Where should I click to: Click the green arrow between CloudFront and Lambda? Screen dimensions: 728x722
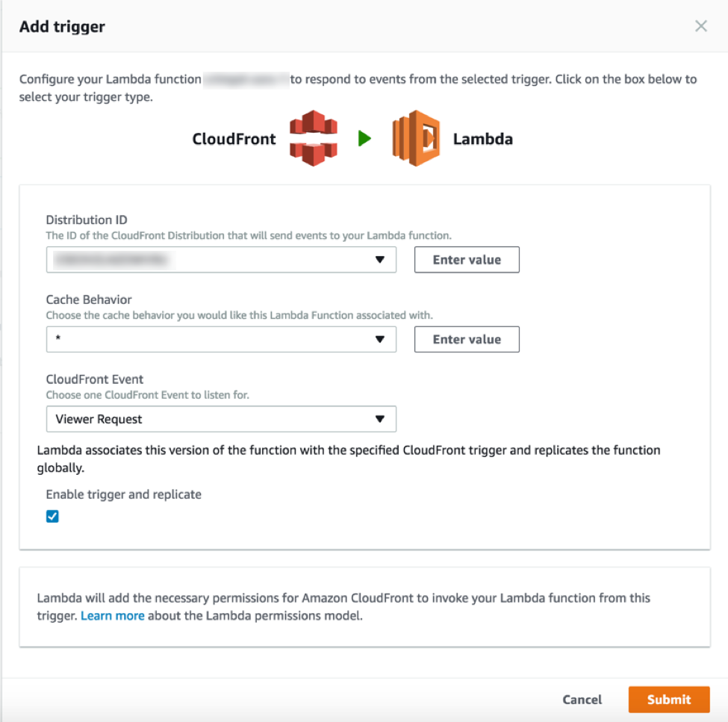pyautogui.click(x=365, y=139)
